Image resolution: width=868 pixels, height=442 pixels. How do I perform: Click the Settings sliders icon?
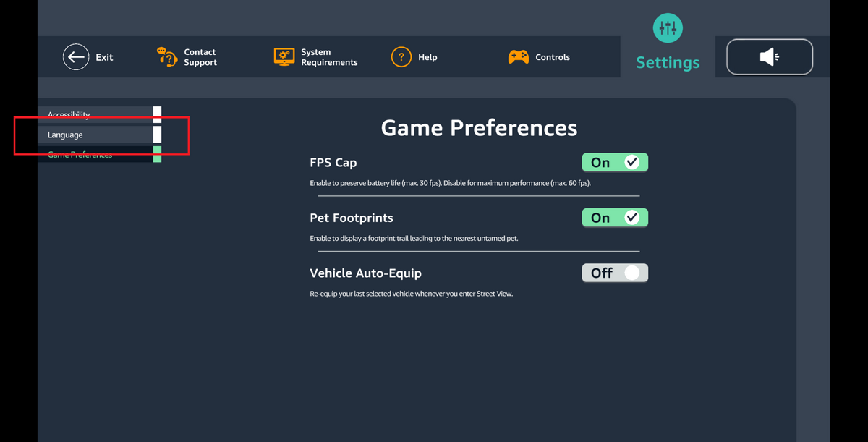pos(668,28)
